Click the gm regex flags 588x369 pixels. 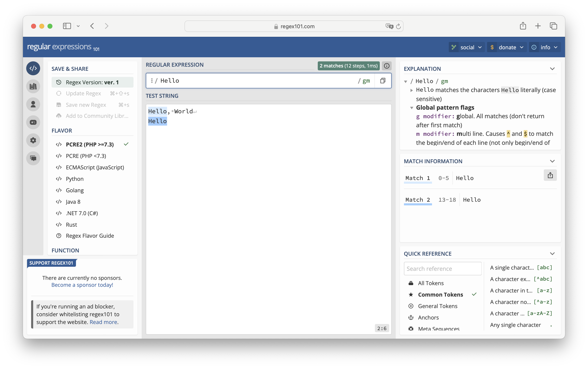pos(366,81)
